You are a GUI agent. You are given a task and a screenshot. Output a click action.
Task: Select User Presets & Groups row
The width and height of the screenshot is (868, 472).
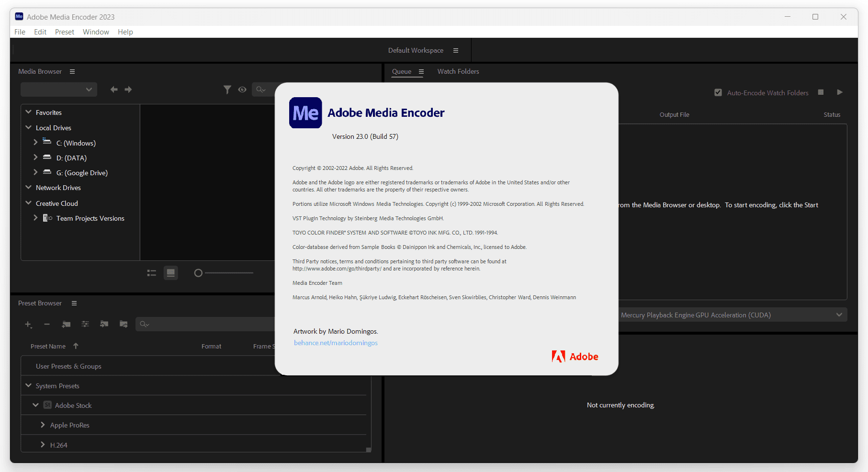tap(193, 366)
